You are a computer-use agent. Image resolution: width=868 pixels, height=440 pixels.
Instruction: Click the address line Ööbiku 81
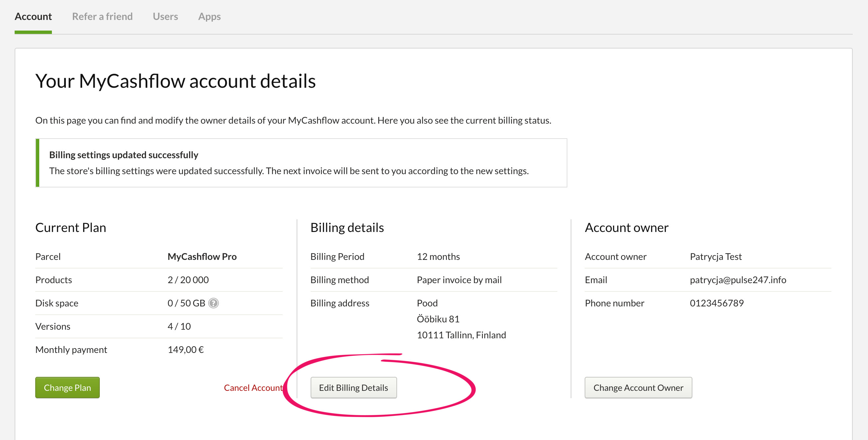(x=438, y=319)
